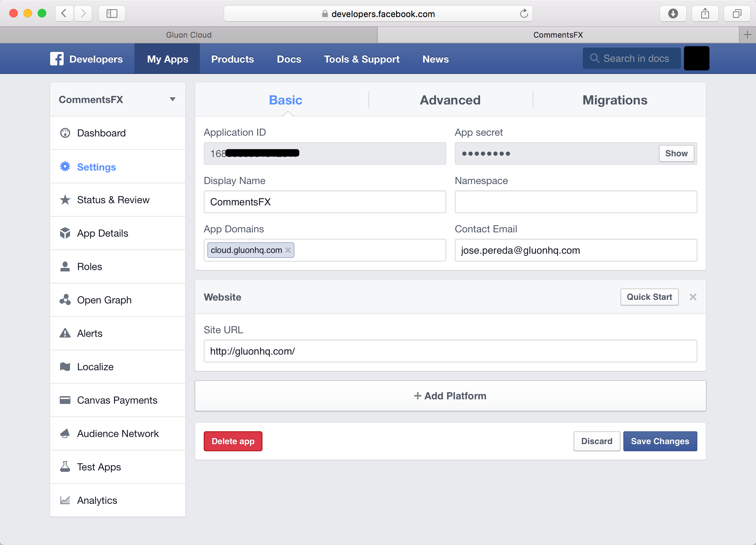Open the Tools & Support menu
Screen dimensions: 756x545
[362, 59]
